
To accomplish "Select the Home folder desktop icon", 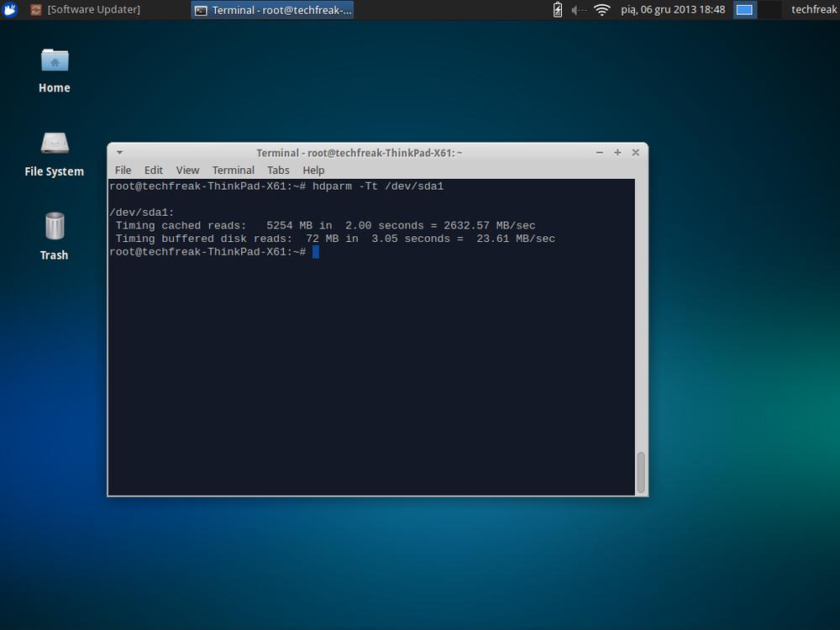I will click(54, 71).
